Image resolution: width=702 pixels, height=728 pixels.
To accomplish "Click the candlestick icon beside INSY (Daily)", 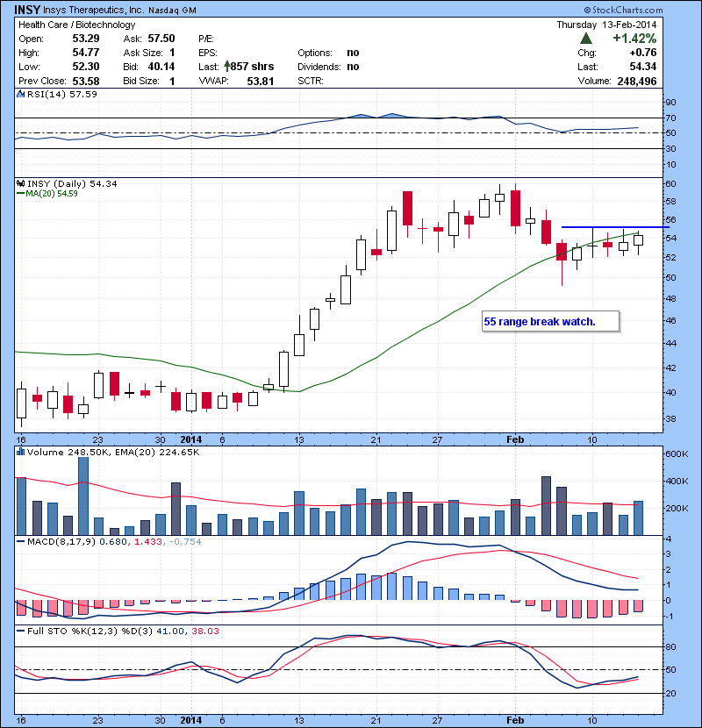I will click(20, 183).
